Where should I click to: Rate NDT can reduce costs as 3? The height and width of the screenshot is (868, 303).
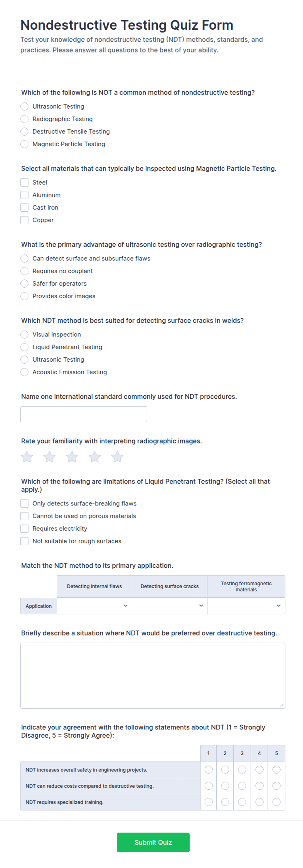click(242, 786)
